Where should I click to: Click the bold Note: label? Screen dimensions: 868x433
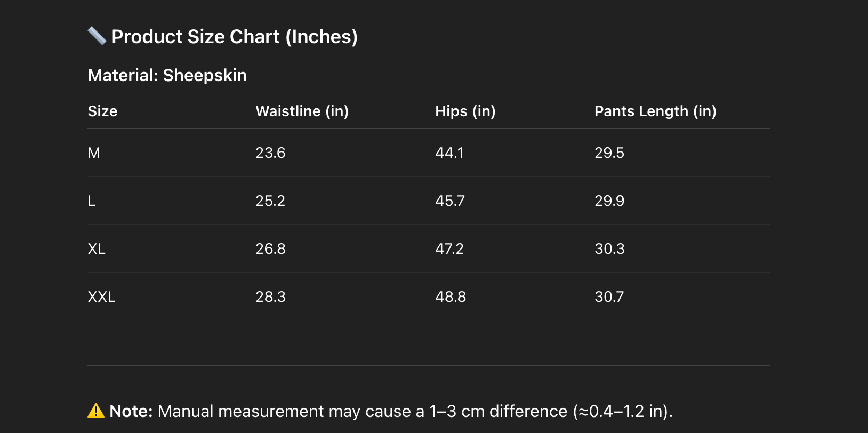click(131, 411)
